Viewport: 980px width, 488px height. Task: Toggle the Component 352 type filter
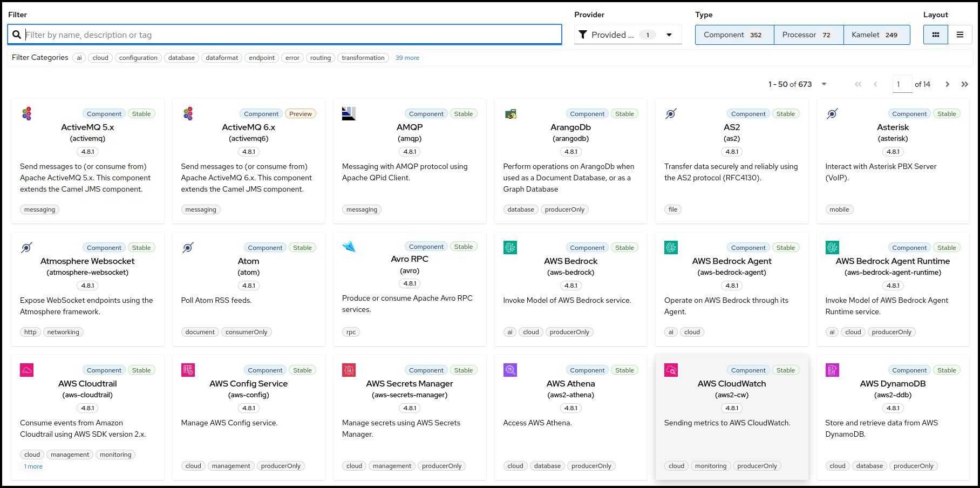tap(734, 34)
